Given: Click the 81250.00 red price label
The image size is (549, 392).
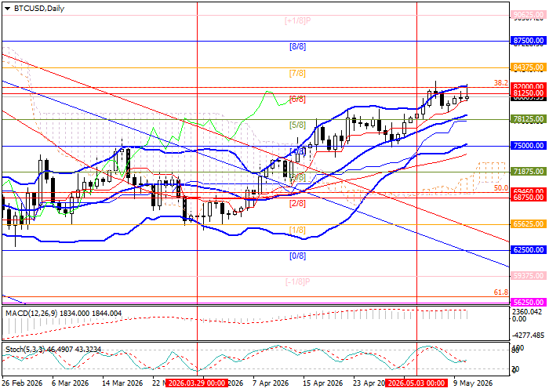Looking at the screenshot, I should [529, 93].
